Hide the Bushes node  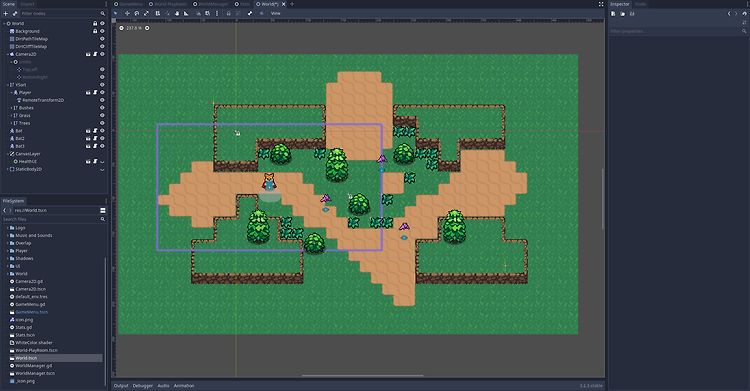pos(102,108)
